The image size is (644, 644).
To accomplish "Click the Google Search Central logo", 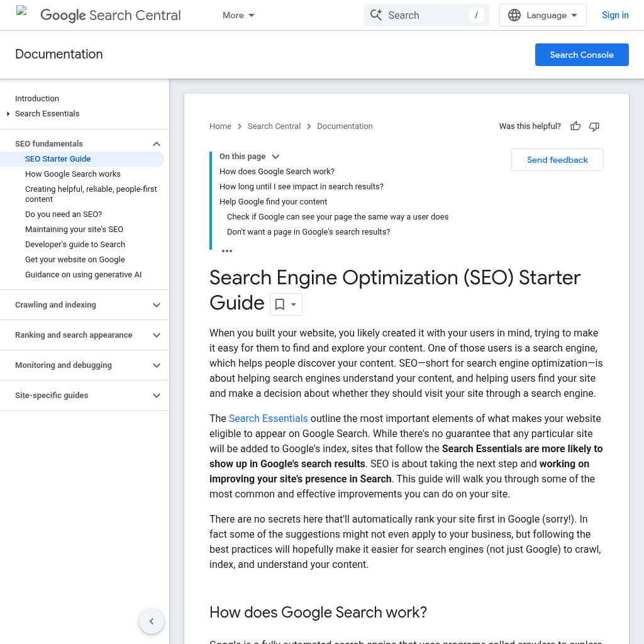I will [x=110, y=15].
